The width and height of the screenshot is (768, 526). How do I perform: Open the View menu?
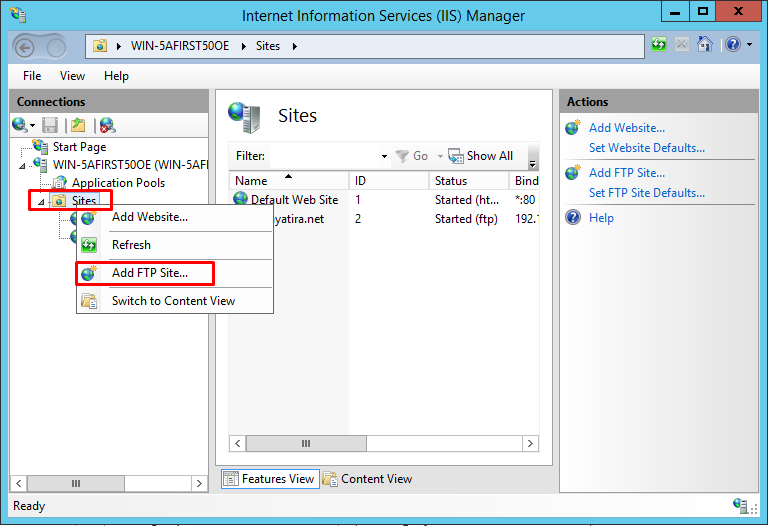tap(72, 76)
